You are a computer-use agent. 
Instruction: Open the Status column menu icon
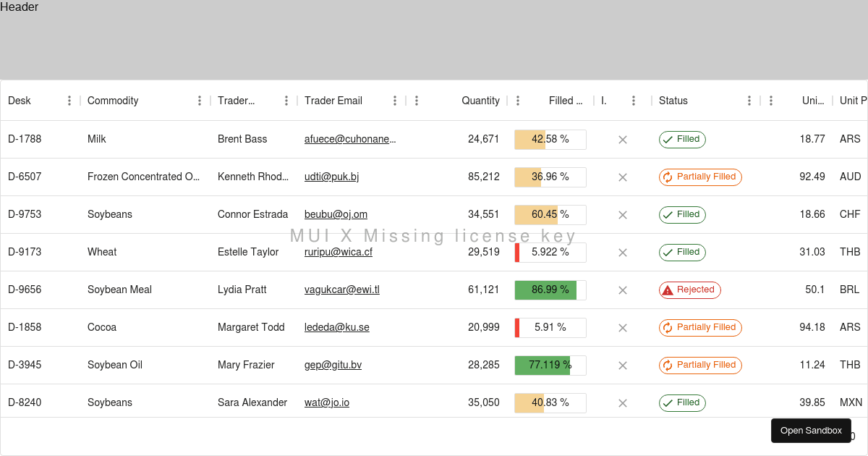coord(749,101)
